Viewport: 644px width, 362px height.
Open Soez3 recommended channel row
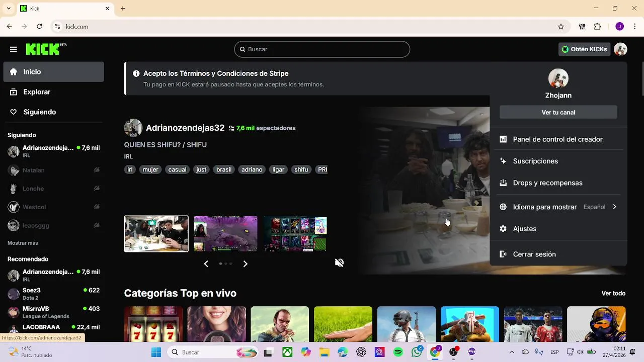pos(54,294)
